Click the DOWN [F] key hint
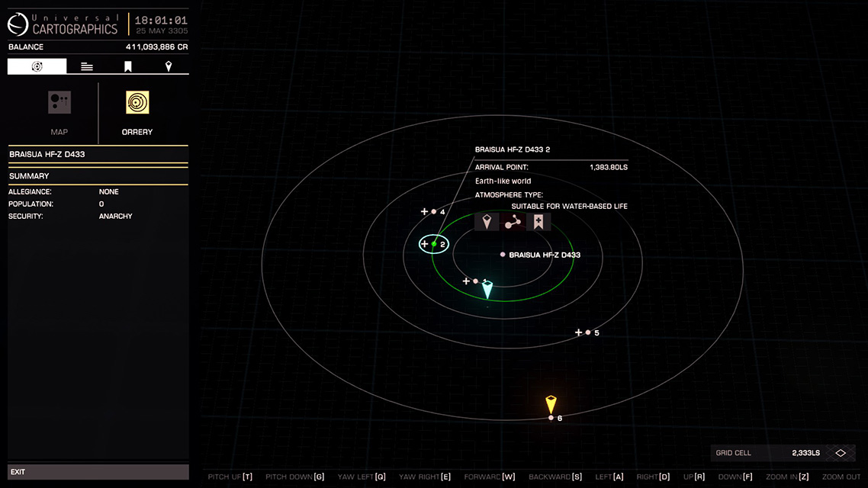868x488 pixels. 735,477
